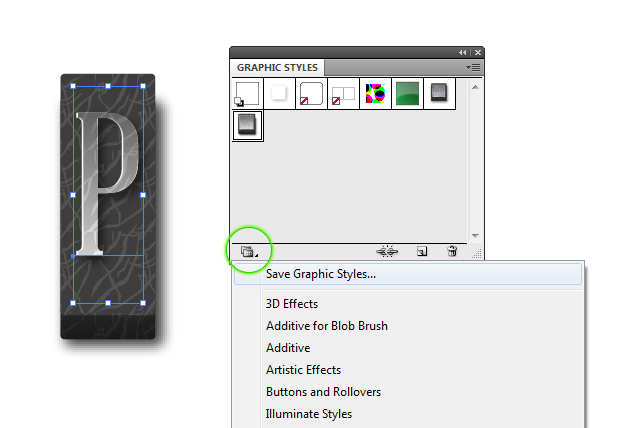Select the green glossy graphic style
The image size is (630, 428).
[x=407, y=94]
